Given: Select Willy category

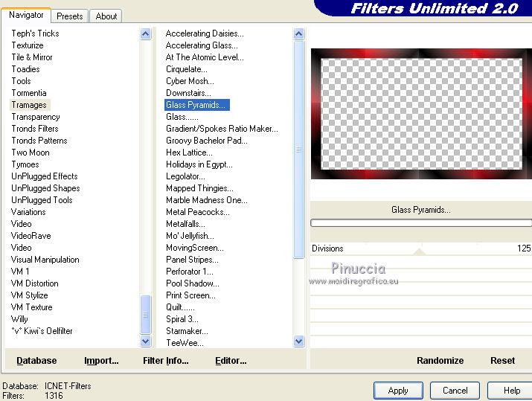Looking at the screenshot, I should pyautogui.click(x=19, y=319).
